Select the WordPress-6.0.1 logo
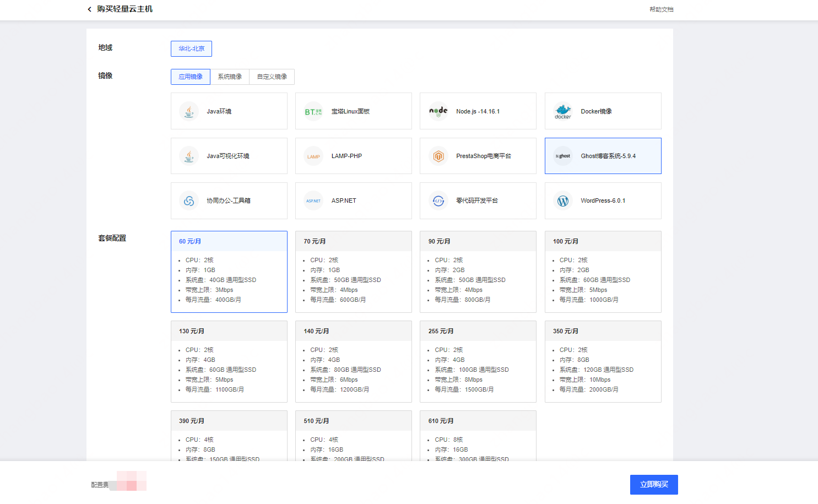The width and height of the screenshot is (818, 504). pos(563,200)
